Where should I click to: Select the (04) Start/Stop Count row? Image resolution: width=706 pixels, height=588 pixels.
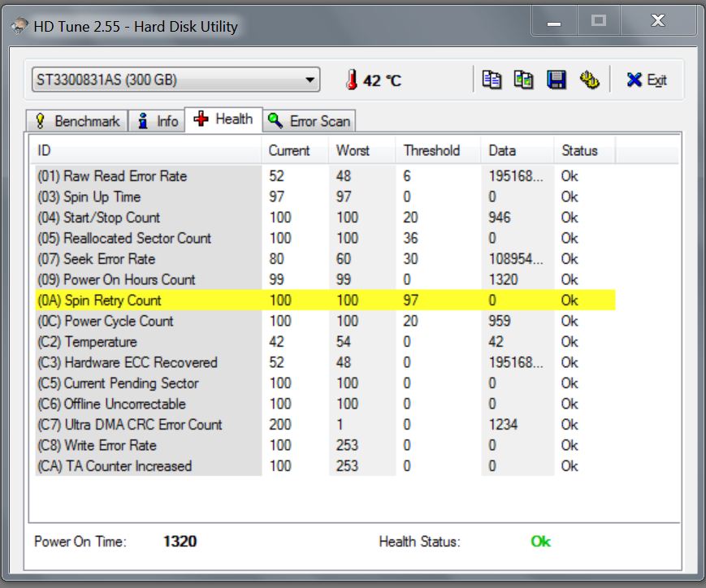pos(325,218)
